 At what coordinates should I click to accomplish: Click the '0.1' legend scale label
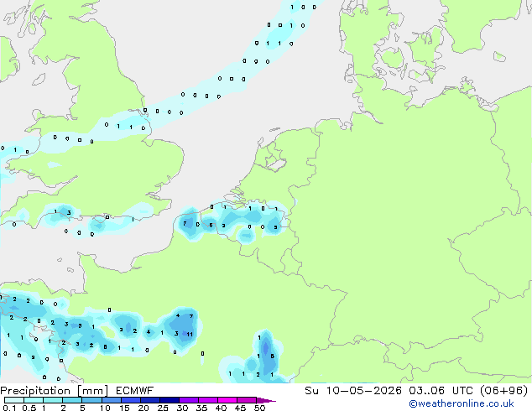(x=9, y=408)
